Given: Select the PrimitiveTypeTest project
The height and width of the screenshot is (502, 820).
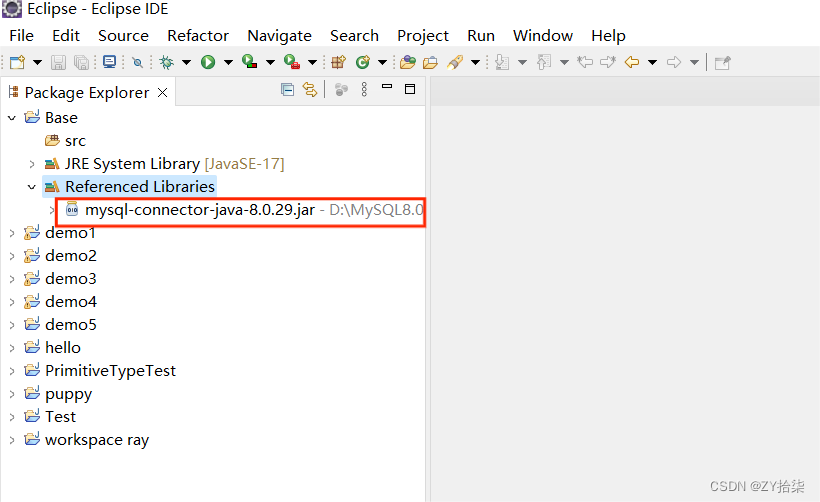Looking at the screenshot, I should [110, 371].
